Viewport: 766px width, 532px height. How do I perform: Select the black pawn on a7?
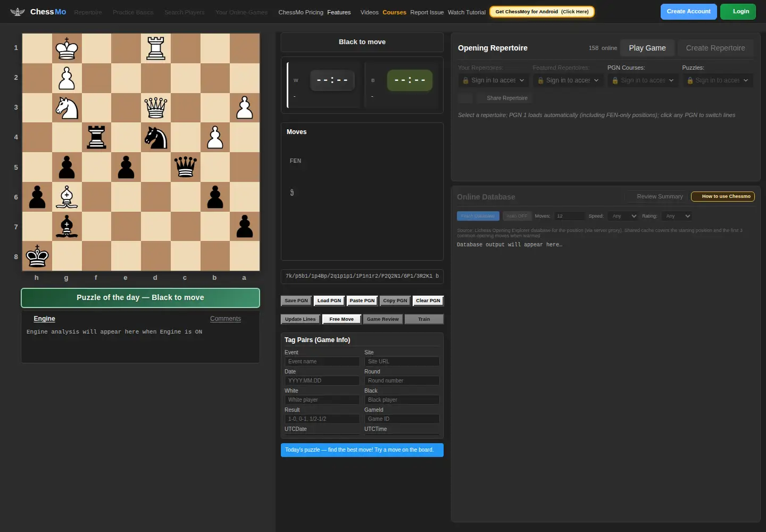tap(245, 227)
